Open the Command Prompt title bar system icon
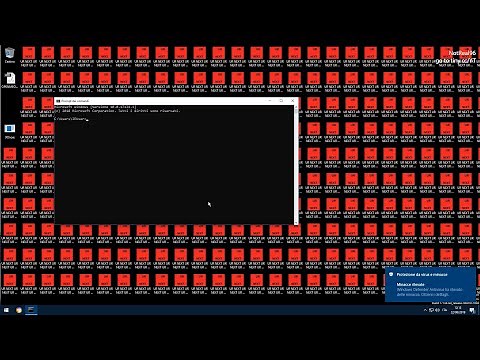Image resolution: width=480 pixels, height=360 pixels. (x=58, y=101)
